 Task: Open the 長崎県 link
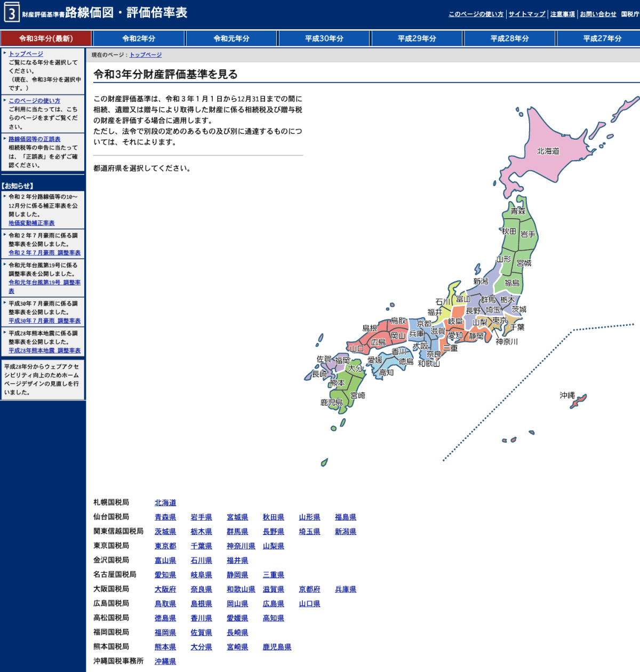[x=237, y=633]
